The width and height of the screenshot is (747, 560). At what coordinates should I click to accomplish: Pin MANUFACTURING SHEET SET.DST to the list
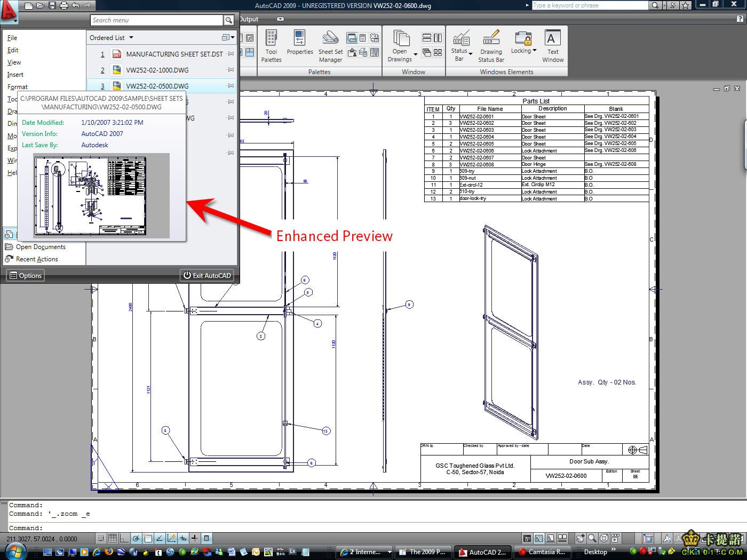[231, 54]
